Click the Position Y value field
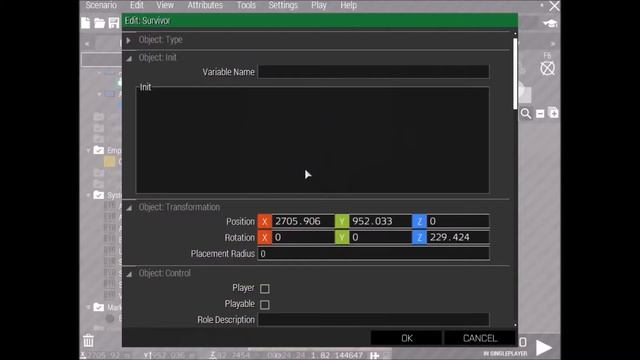 tap(380, 221)
